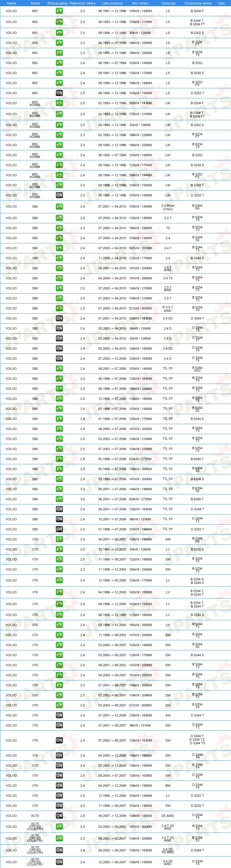Click the Moc silnika column header
231x868 pixels.
pos(140,3)
